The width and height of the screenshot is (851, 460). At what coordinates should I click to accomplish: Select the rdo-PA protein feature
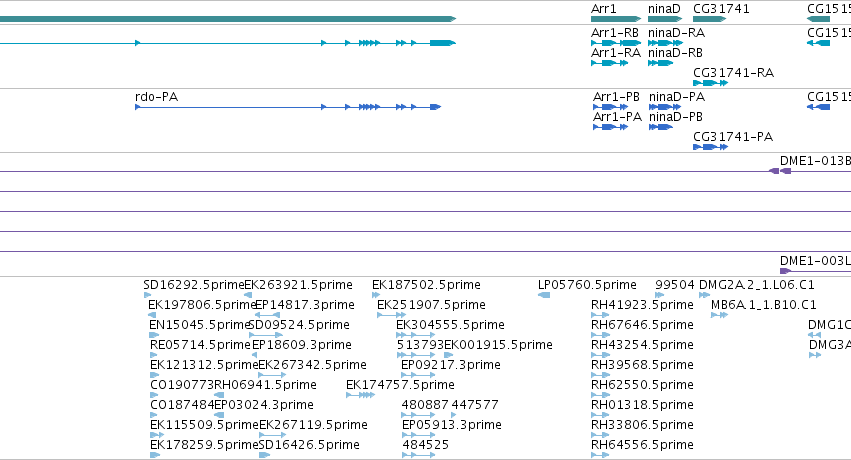[x=156, y=97]
